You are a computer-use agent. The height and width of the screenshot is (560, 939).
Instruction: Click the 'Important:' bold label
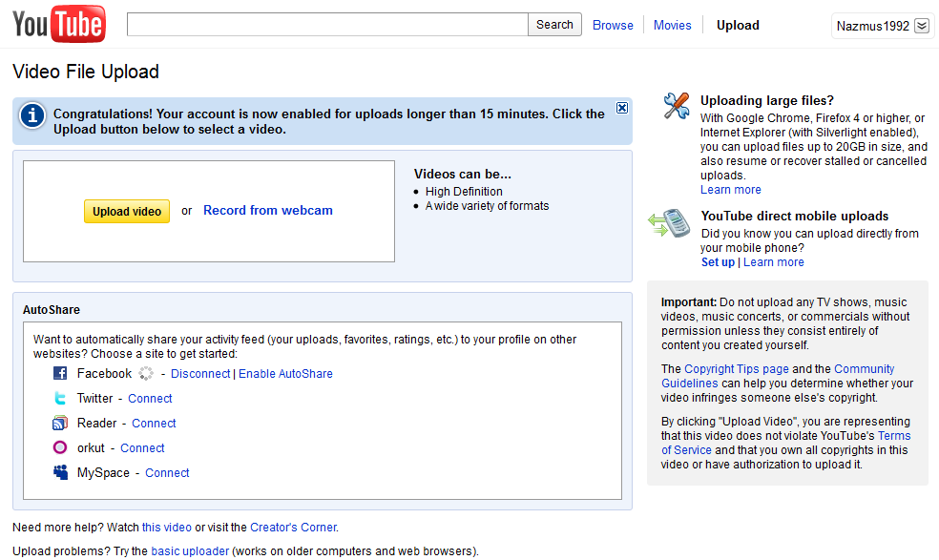point(689,302)
